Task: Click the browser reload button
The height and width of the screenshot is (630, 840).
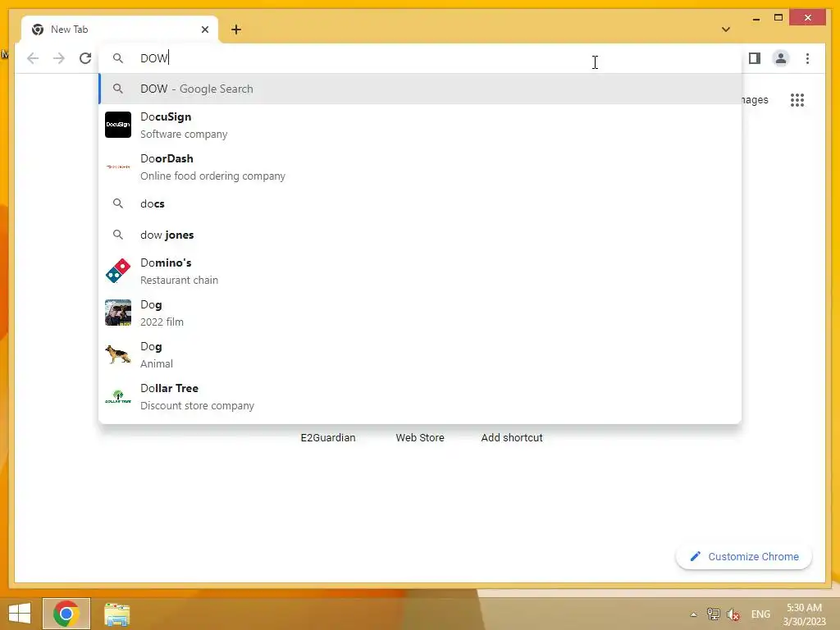Action: click(85, 58)
